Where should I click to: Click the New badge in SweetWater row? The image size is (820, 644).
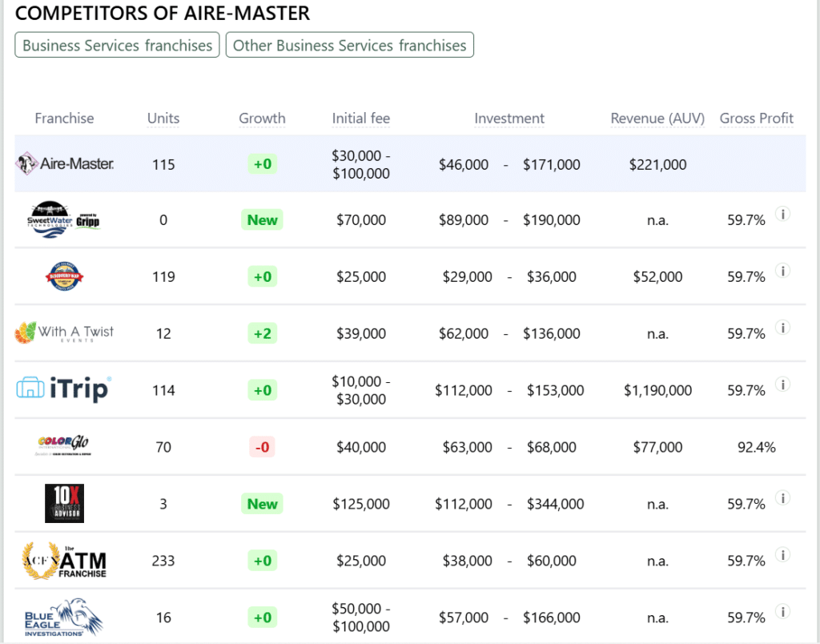[x=262, y=219]
